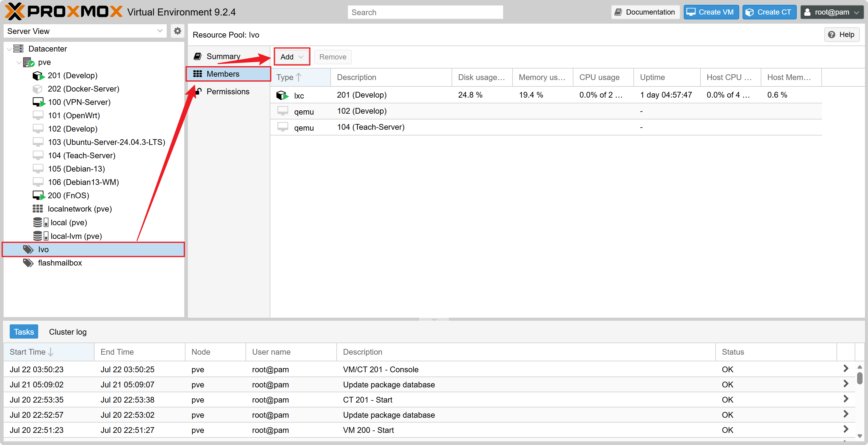Expand details of the VM/CT 201 - Console task

(846, 369)
